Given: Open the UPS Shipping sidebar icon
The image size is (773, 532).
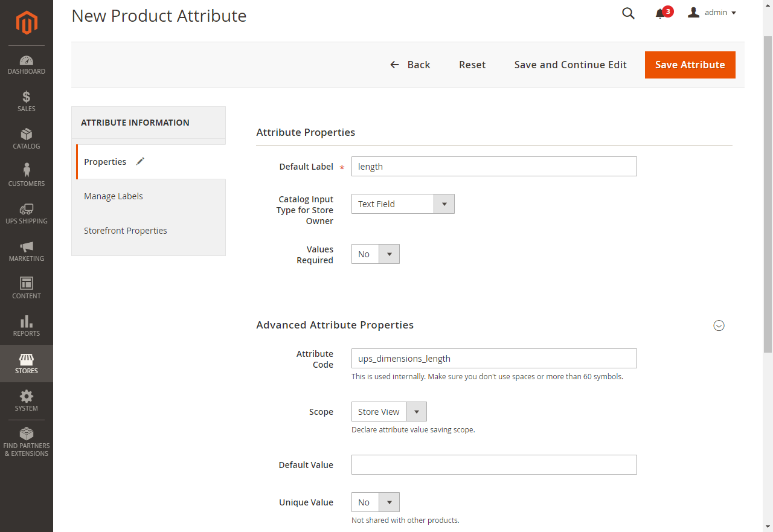Looking at the screenshot, I should click(x=26, y=210).
